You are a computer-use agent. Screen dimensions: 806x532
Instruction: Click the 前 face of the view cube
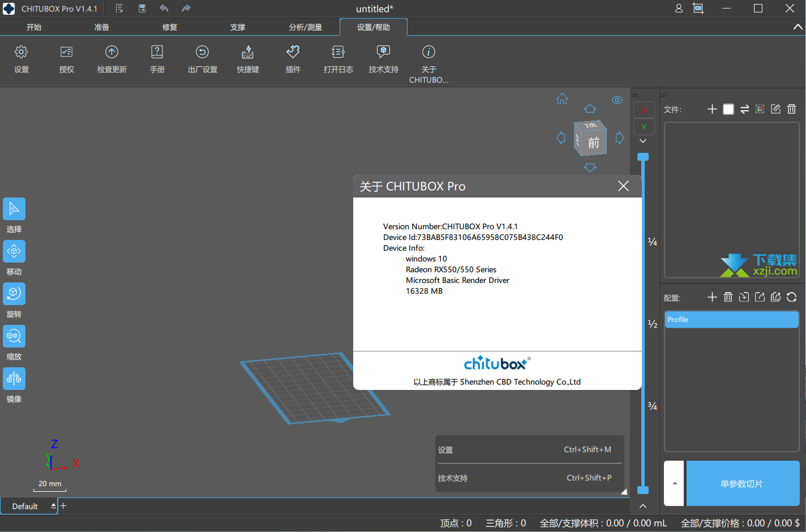594,143
